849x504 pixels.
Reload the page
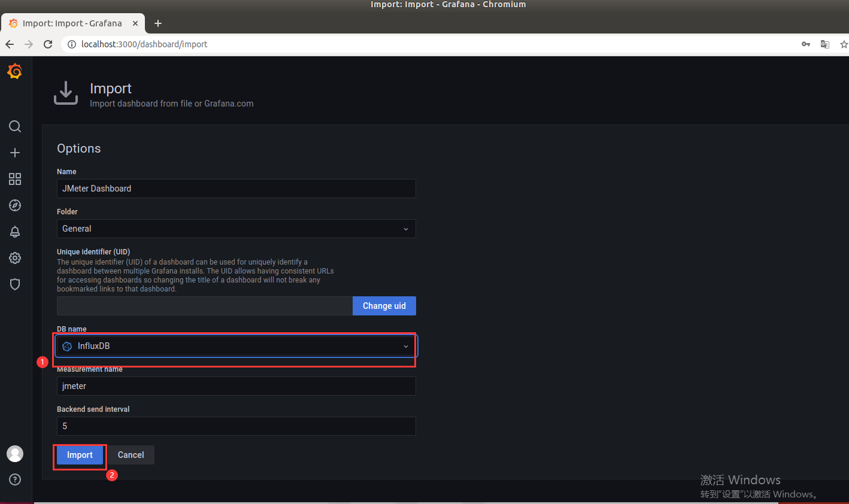[48, 44]
